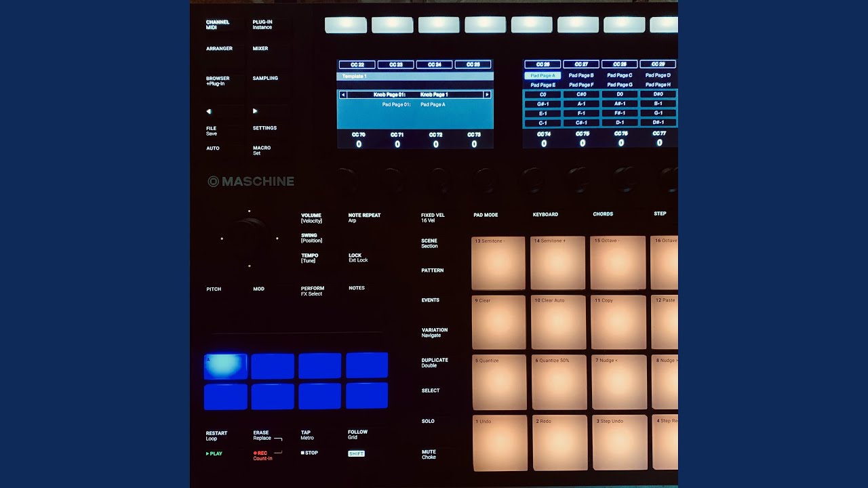The width and height of the screenshot is (868, 488).
Task: Hit pad 14 Semitone +
Action: coord(558,263)
